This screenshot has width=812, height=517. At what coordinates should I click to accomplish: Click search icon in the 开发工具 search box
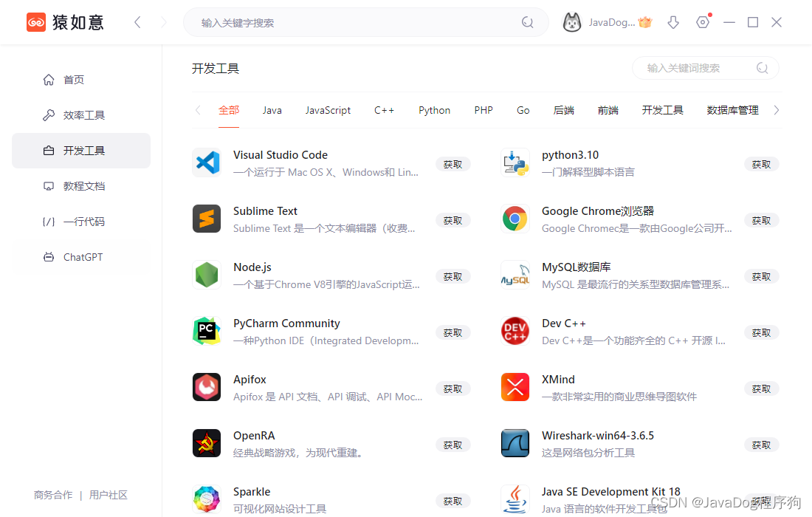coord(763,68)
